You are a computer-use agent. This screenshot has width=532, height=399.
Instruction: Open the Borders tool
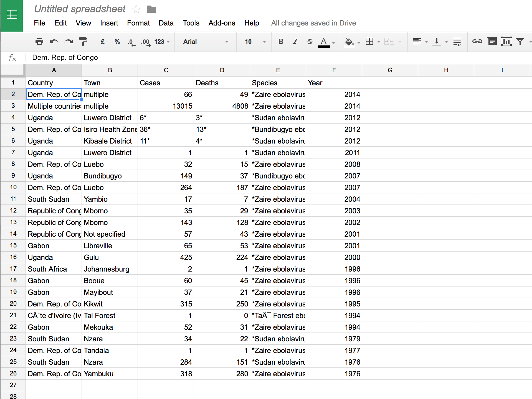coord(369,42)
